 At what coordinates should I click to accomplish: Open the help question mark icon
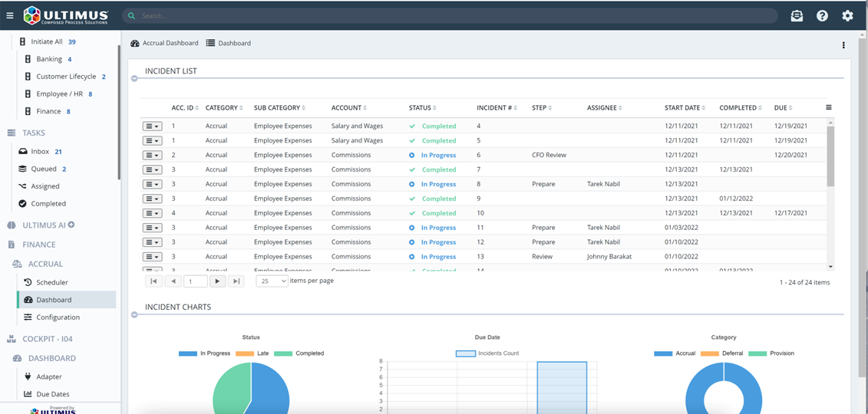(822, 16)
